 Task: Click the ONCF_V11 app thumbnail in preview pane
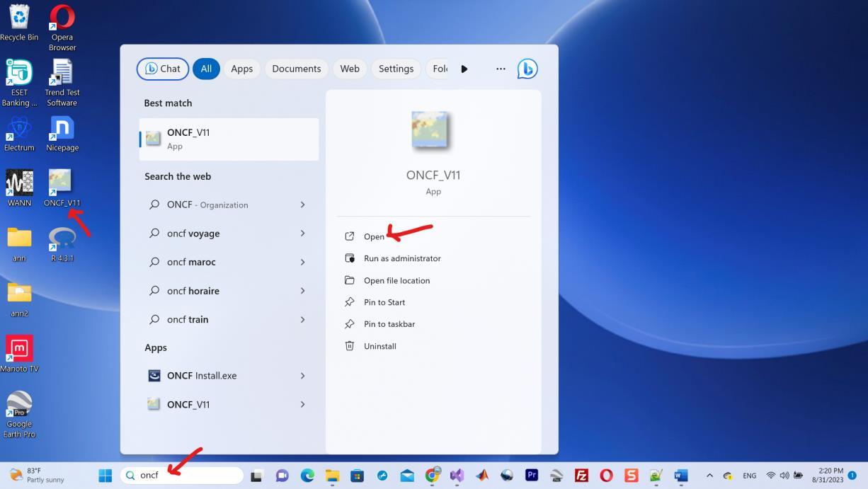(430, 130)
